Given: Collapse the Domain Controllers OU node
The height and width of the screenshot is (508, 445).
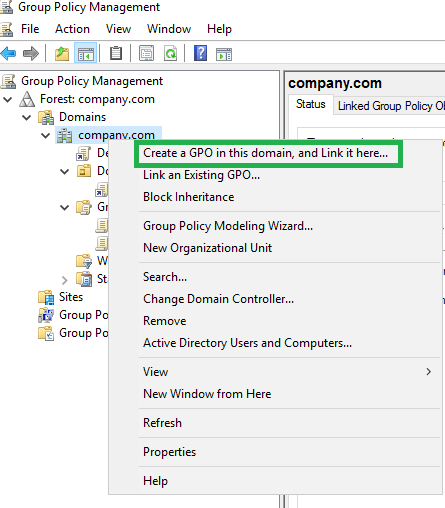Looking at the screenshot, I should 64,172.
